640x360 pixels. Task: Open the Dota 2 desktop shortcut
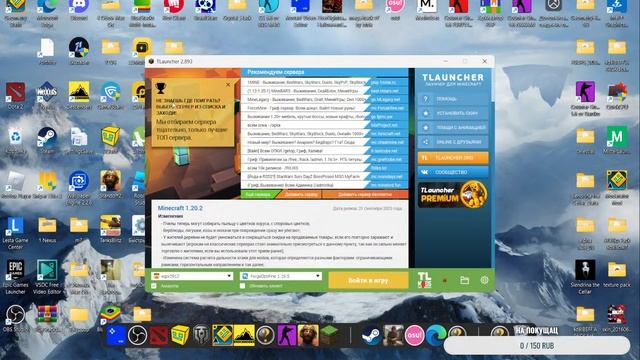coord(15,96)
